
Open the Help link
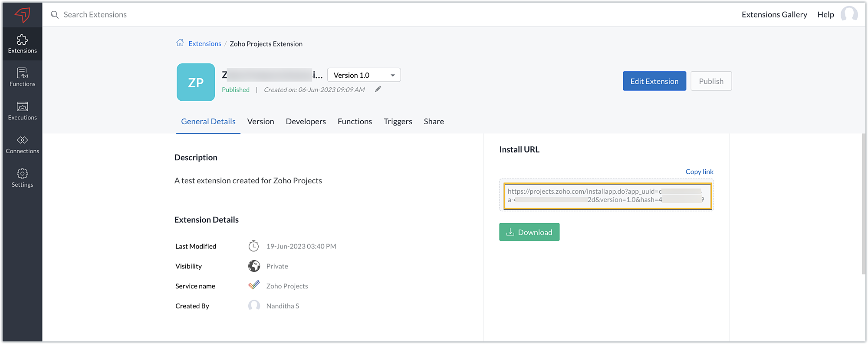825,14
